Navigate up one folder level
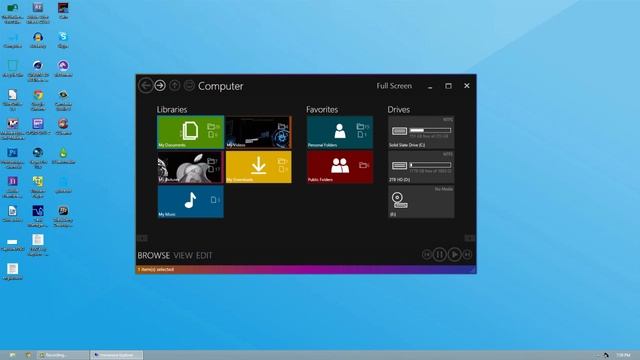Viewport: 640px width, 360px height. point(175,85)
